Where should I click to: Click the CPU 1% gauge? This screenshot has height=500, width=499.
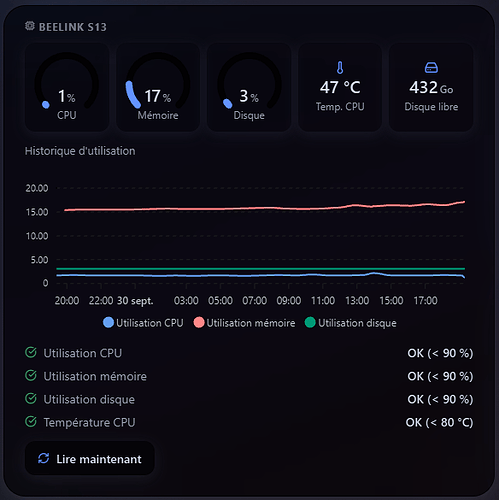click(x=67, y=87)
